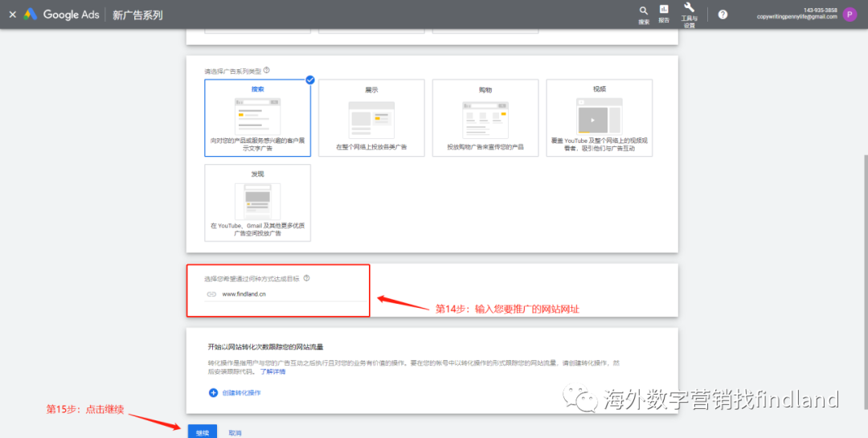
Task: Click heading 开始以网站转化次数跟踪您的网站流量
Action: (x=265, y=346)
